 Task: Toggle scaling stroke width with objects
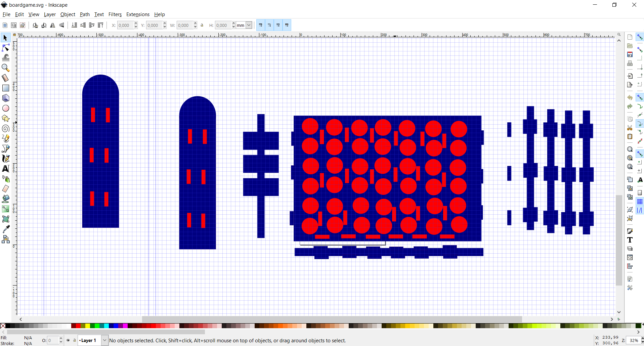261,25
